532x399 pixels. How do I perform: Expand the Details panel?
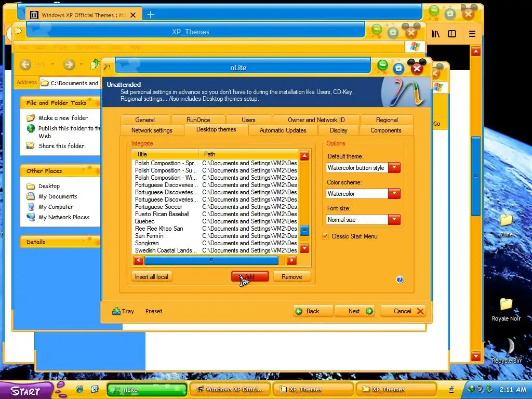(60, 242)
